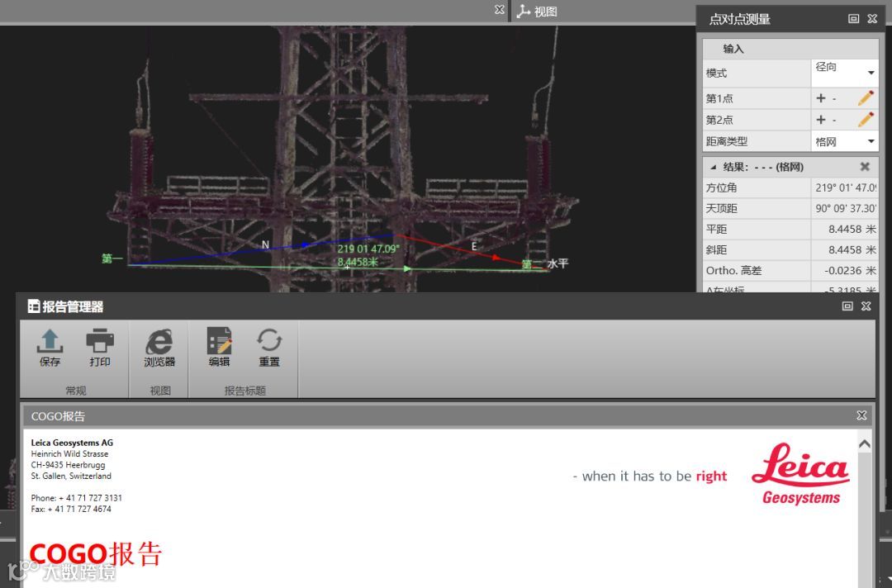Open the 距离类型 格网 dropdown
Screen dimensions: 892x588
pos(845,141)
